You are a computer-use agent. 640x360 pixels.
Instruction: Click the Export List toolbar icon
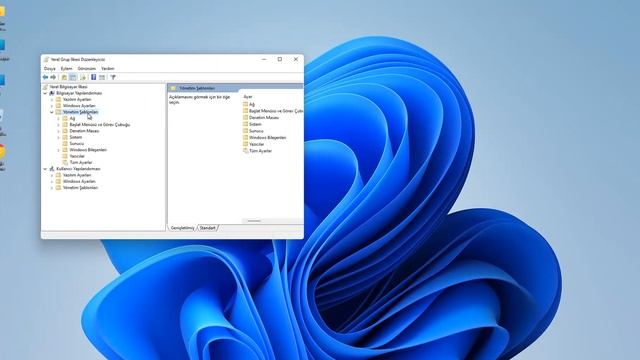(83, 77)
